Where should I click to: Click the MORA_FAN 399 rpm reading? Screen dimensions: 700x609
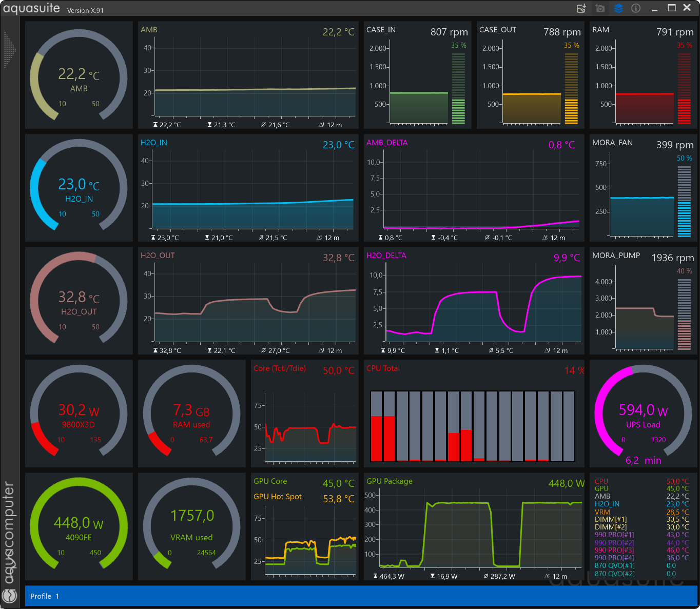tap(675, 145)
